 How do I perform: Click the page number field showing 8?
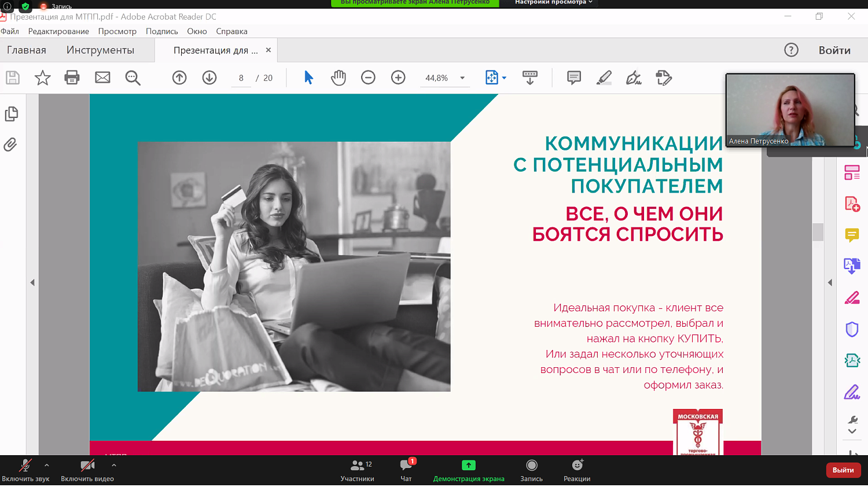[241, 78]
